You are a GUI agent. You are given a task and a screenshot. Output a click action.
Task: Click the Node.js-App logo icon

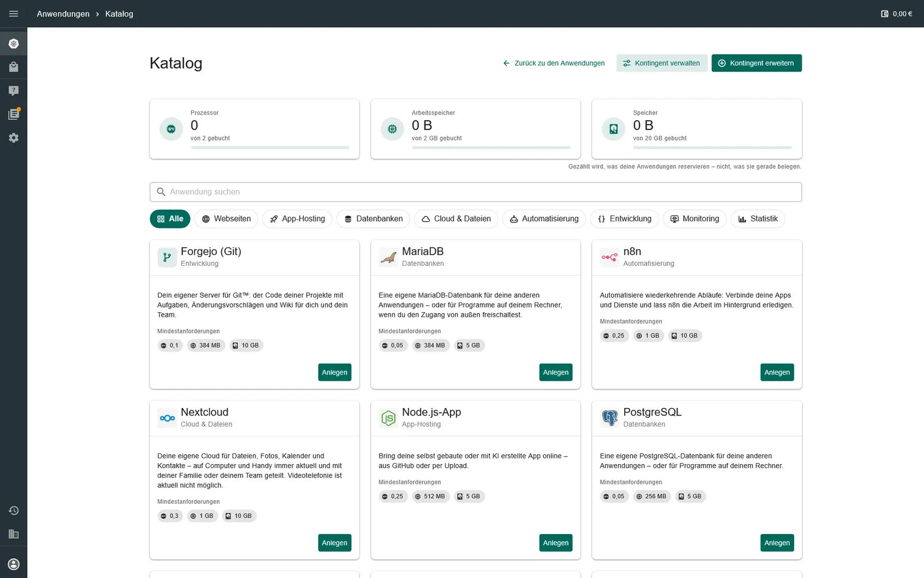[388, 418]
